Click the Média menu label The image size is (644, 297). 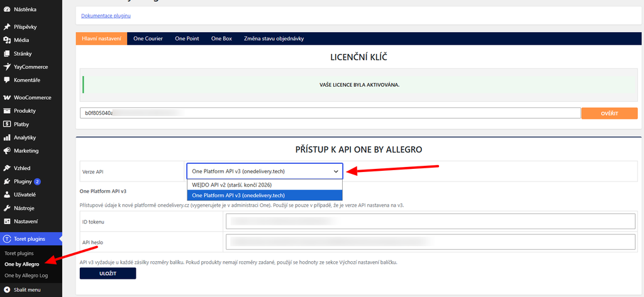21,40
